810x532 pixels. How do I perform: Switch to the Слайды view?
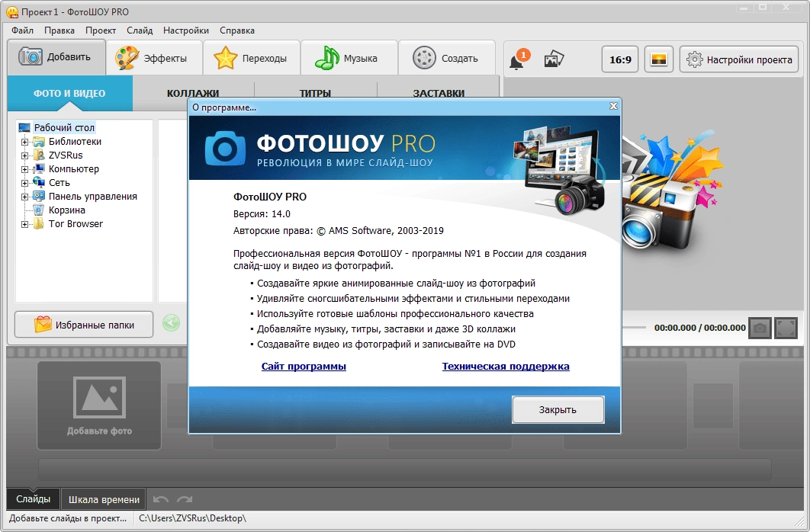tap(33, 499)
